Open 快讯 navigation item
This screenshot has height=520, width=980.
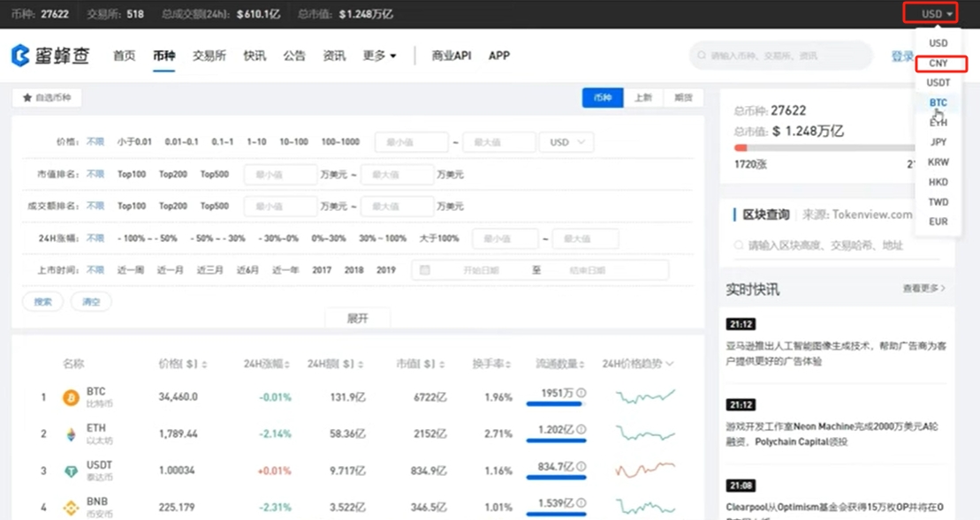click(x=254, y=56)
